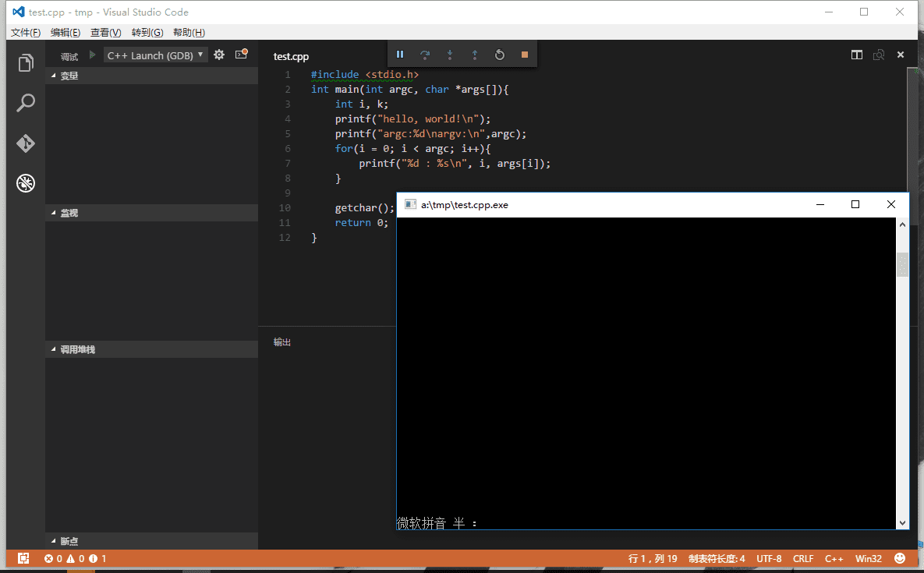
Task: Click the Step Into debug button
Action: pyautogui.click(x=450, y=55)
